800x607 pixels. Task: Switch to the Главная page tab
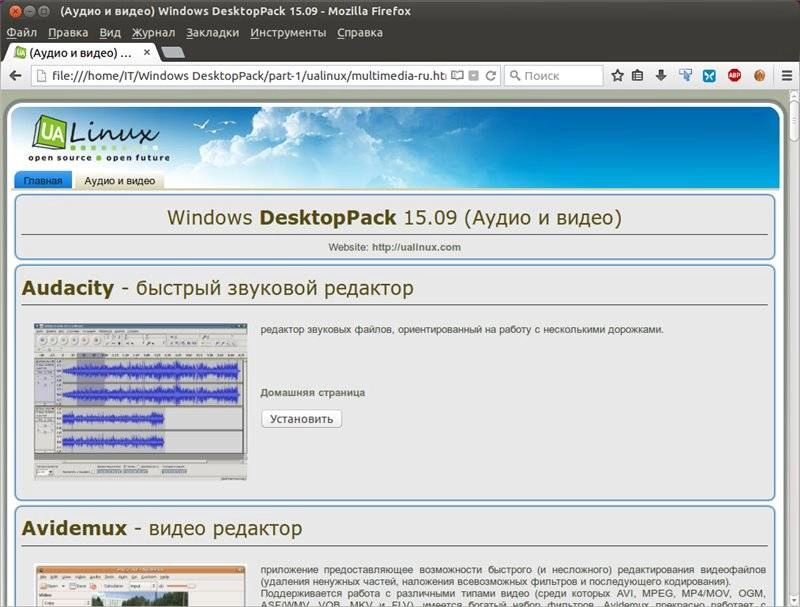(x=43, y=181)
